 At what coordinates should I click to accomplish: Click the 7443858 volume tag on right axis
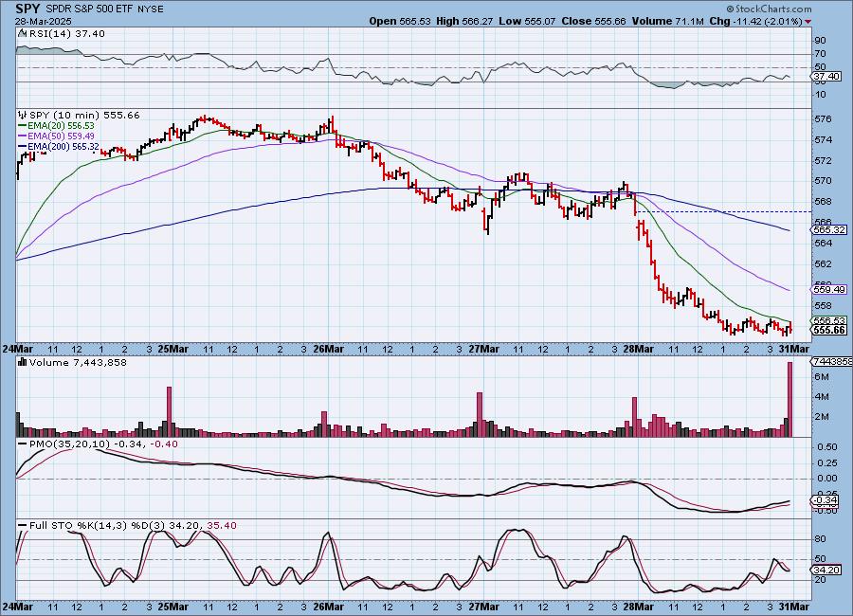tap(831, 362)
